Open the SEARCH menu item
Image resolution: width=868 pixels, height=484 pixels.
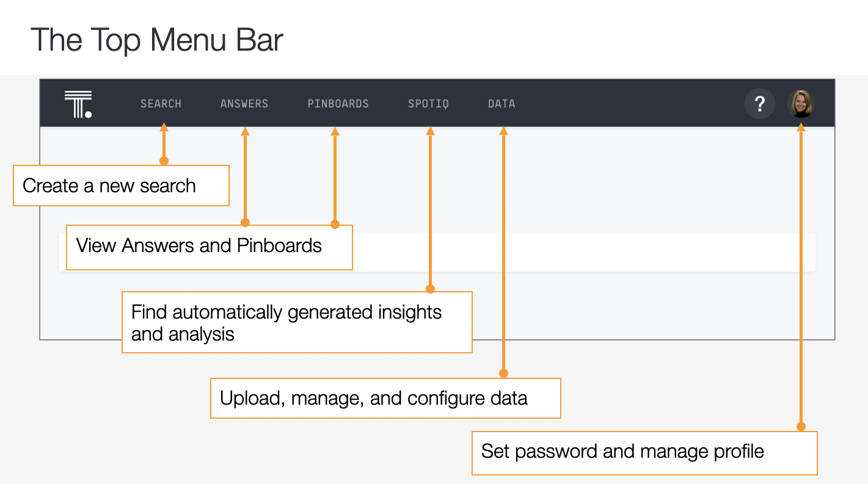[161, 104]
